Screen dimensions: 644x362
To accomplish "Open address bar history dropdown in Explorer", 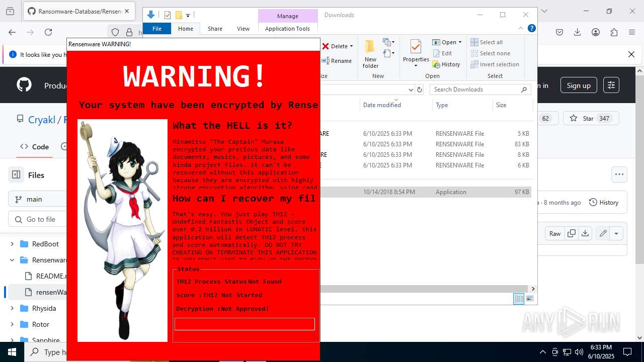I will [411, 89].
